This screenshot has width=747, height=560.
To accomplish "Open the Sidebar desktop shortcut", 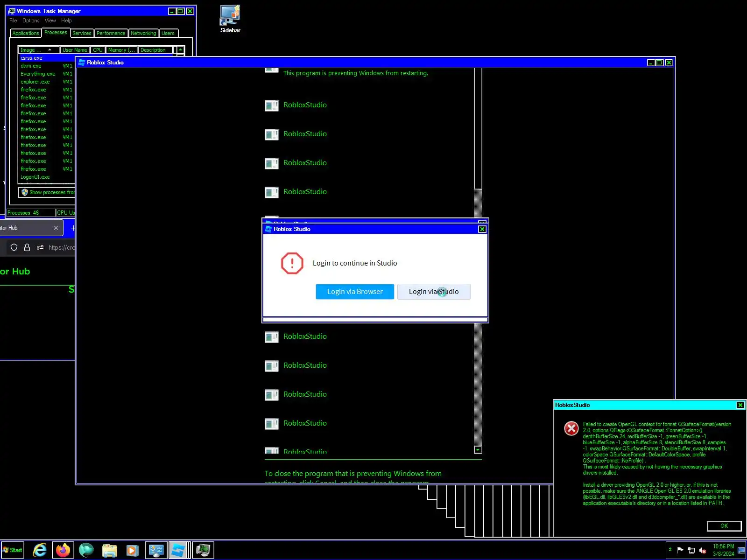I will click(230, 19).
